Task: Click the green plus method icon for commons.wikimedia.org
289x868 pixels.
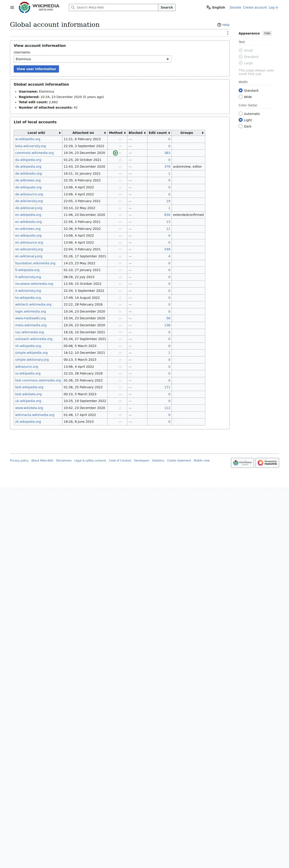Action: 115,153
